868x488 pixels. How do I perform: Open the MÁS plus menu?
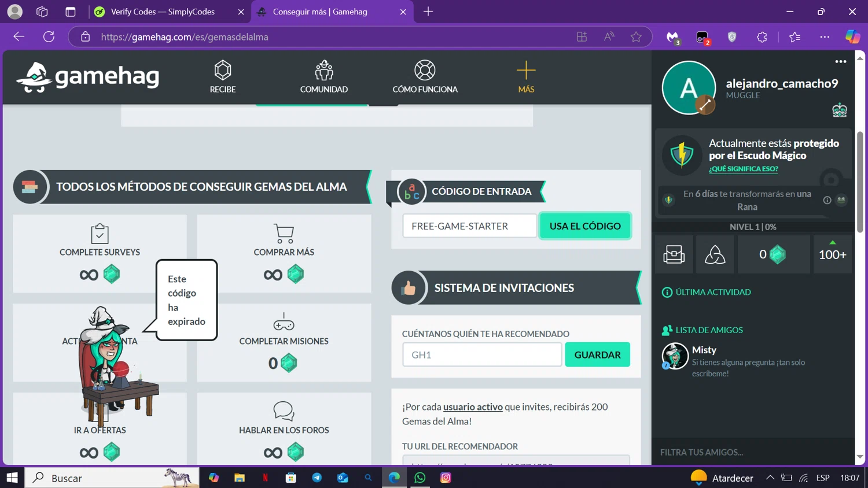[x=526, y=76]
